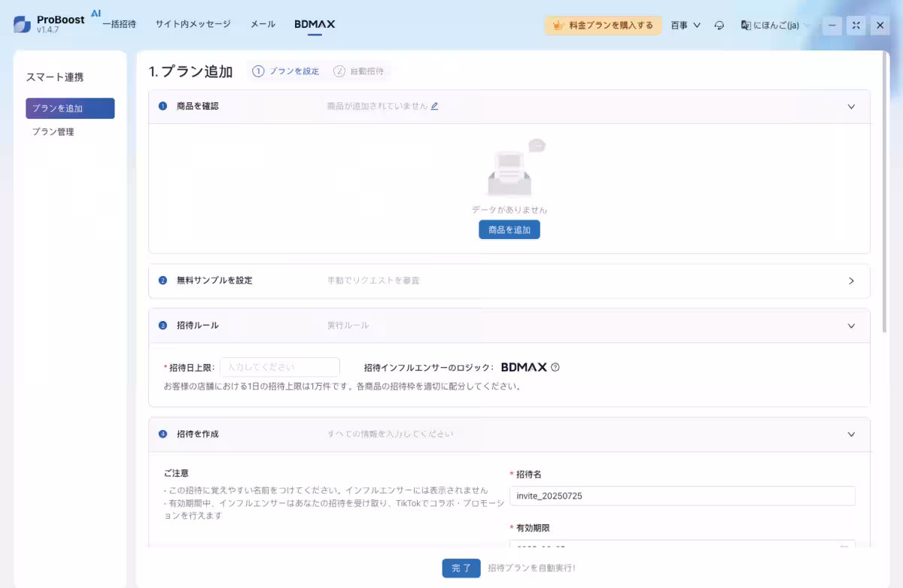
Task: Click the invite_20250725 招待名 input field
Action: (x=683, y=496)
